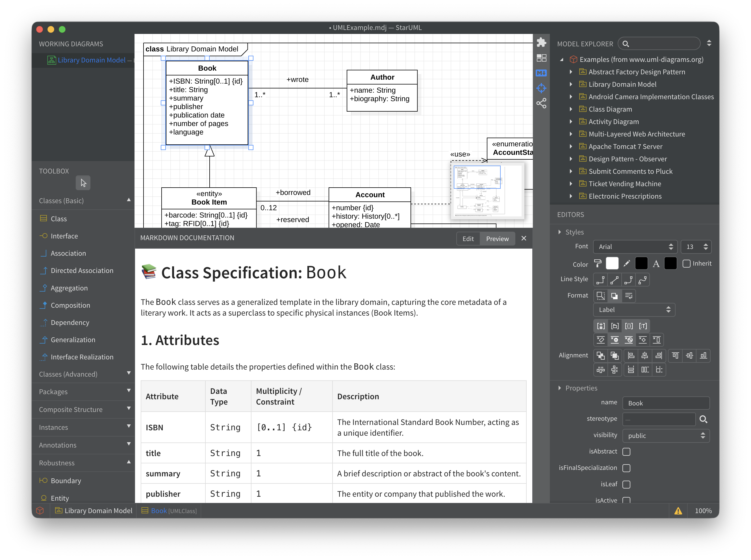Click Library Domain Model in working diagrams
The image size is (751, 560).
(x=92, y=60)
